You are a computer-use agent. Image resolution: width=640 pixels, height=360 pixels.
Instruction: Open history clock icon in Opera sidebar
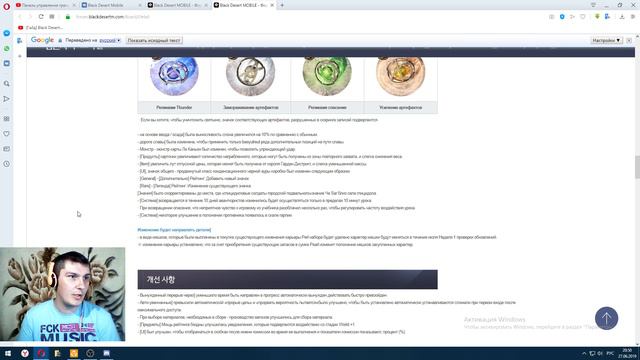click(7, 164)
